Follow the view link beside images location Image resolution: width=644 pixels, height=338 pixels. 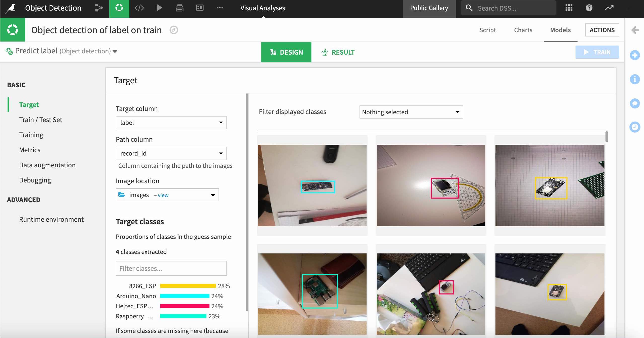(163, 195)
